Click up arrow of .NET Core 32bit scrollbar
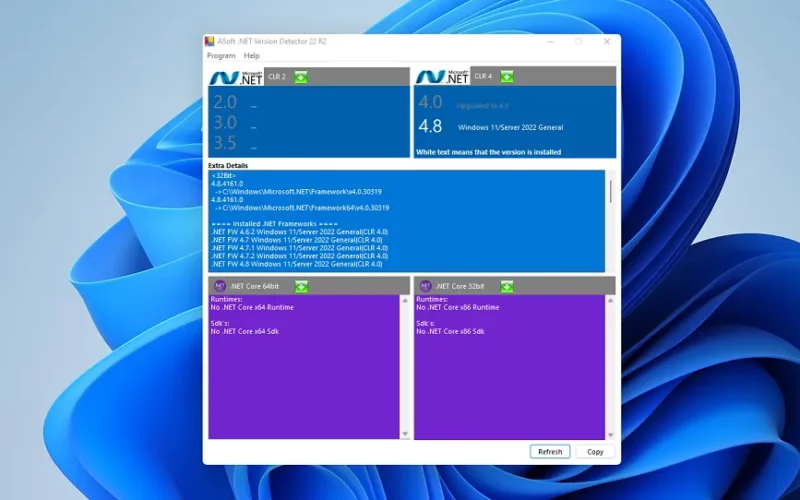 point(610,301)
